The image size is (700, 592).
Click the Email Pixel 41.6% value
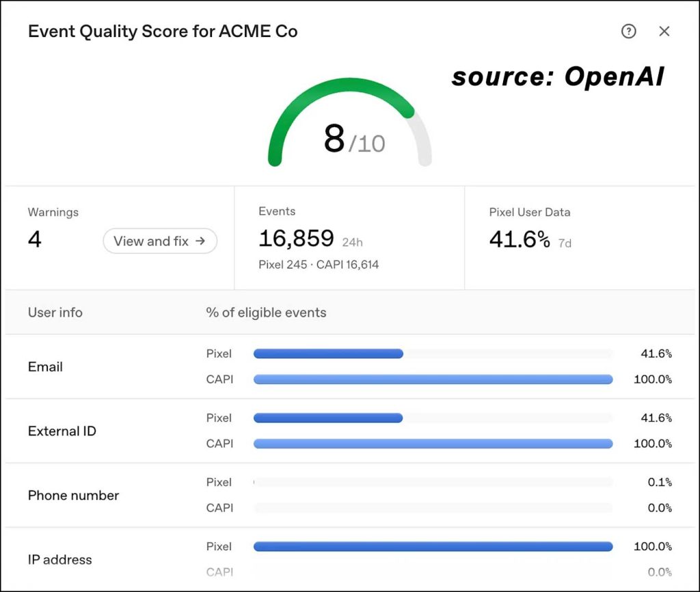656,353
